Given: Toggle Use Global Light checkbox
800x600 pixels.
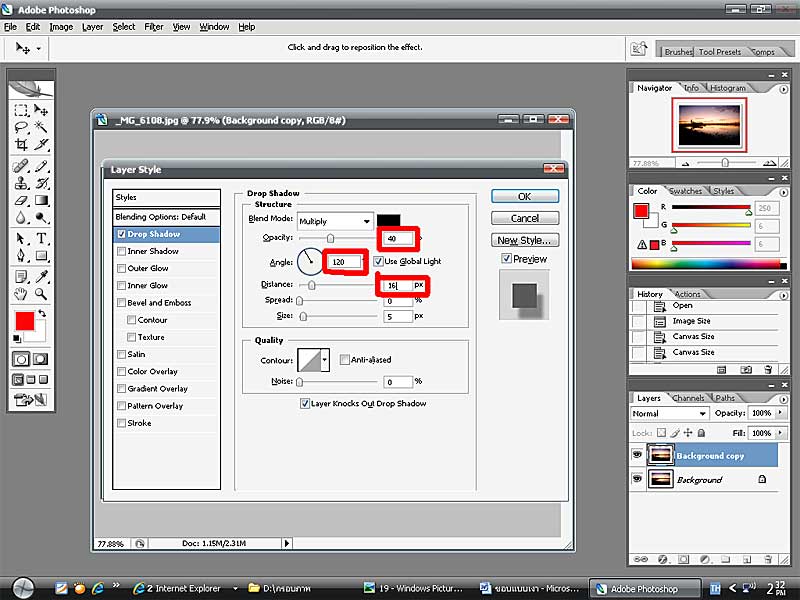Looking at the screenshot, I should click(x=378, y=261).
